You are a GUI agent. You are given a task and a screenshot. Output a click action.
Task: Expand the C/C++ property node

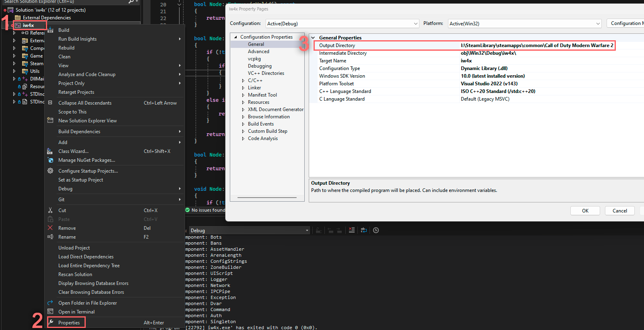point(243,80)
